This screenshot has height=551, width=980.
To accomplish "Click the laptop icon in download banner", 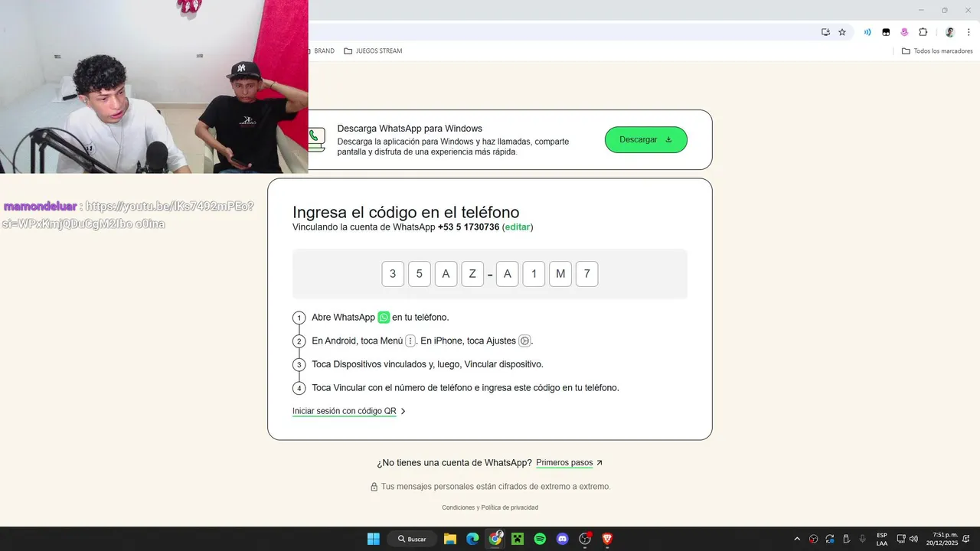I will pyautogui.click(x=316, y=140).
